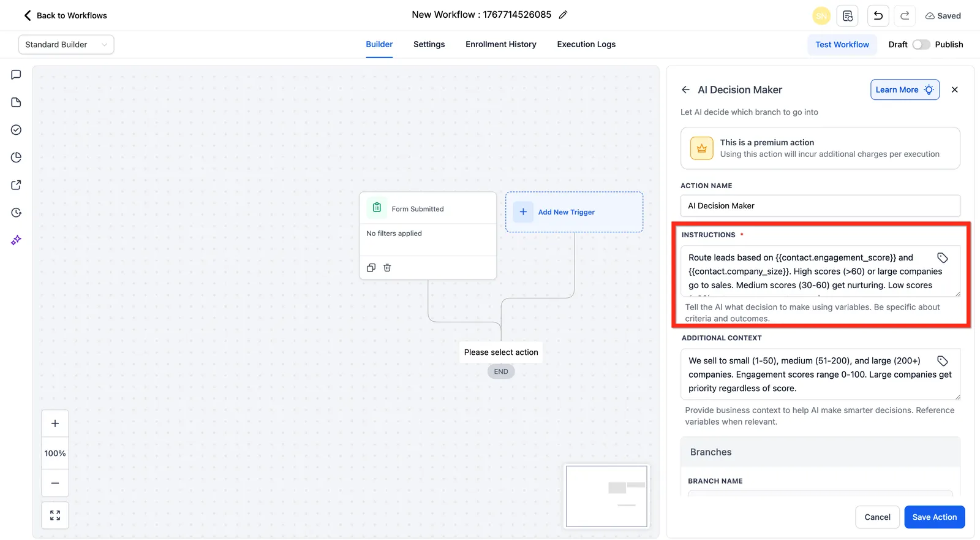The width and height of the screenshot is (980, 540).
Task: Fit the canvas to screen
Action: click(55, 515)
